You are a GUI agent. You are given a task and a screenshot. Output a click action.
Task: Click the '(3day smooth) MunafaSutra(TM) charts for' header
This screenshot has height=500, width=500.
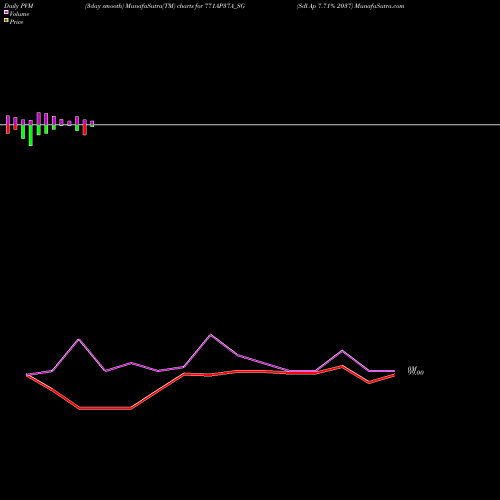(x=144, y=6)
